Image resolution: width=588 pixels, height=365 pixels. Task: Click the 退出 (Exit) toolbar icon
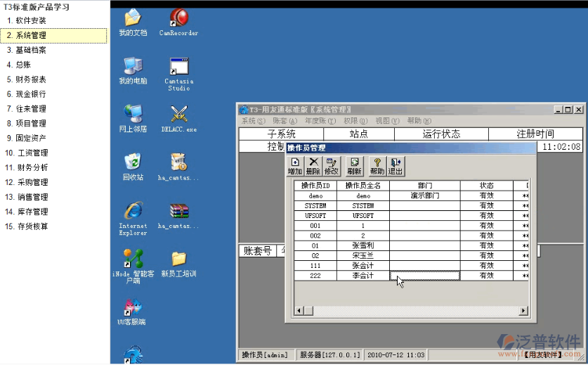[396, 166]
